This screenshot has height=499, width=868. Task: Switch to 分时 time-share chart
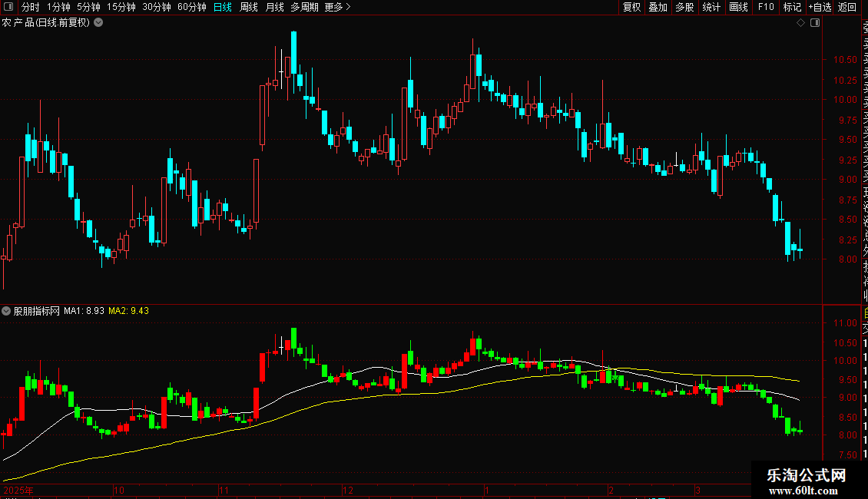coord(31,7)
